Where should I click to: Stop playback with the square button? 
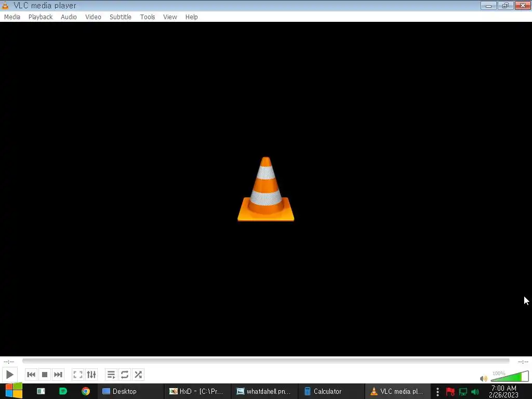[45, 375]
